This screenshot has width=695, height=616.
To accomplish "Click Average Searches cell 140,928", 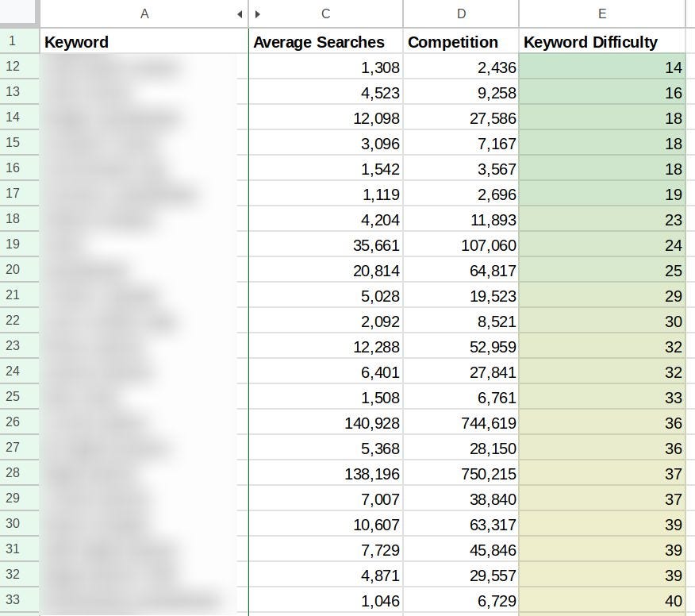I will tap(326, 422).
